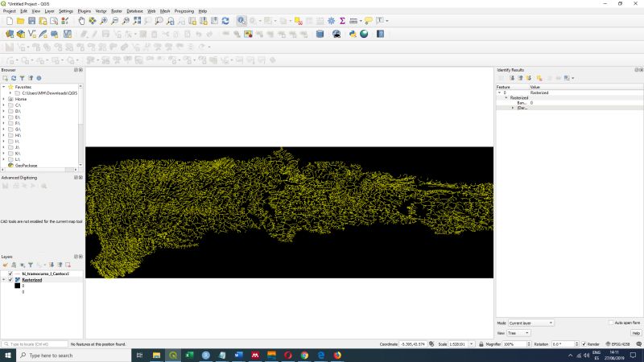Viewport: 644px width, 362px height.
Task: Toggle the Render checkbox in status bar
Action: pos(584,344)
